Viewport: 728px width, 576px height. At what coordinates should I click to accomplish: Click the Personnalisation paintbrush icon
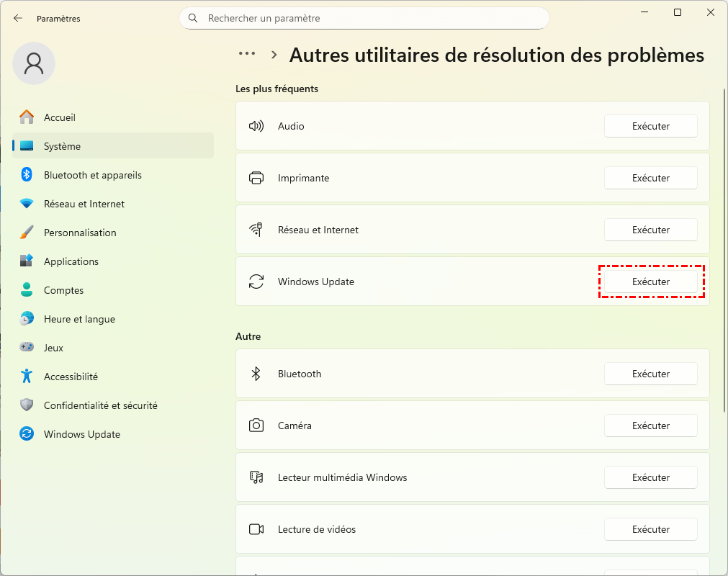(27, 233)
